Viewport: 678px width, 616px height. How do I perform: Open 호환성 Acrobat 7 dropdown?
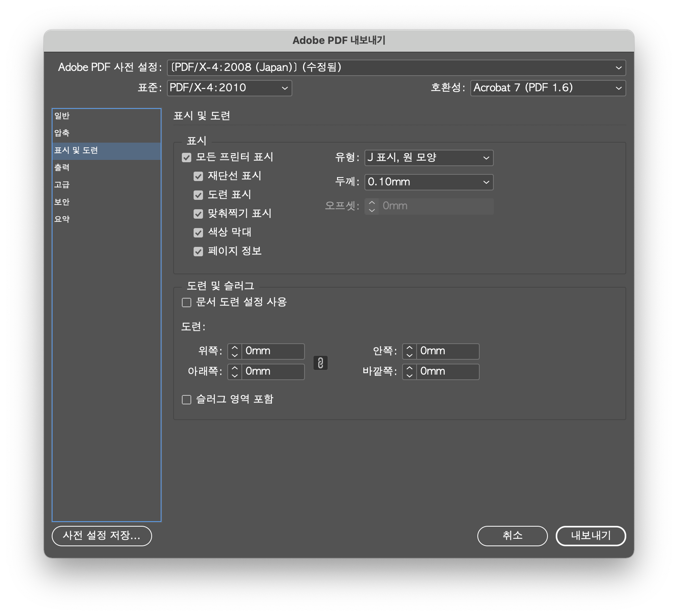[548, 88]
